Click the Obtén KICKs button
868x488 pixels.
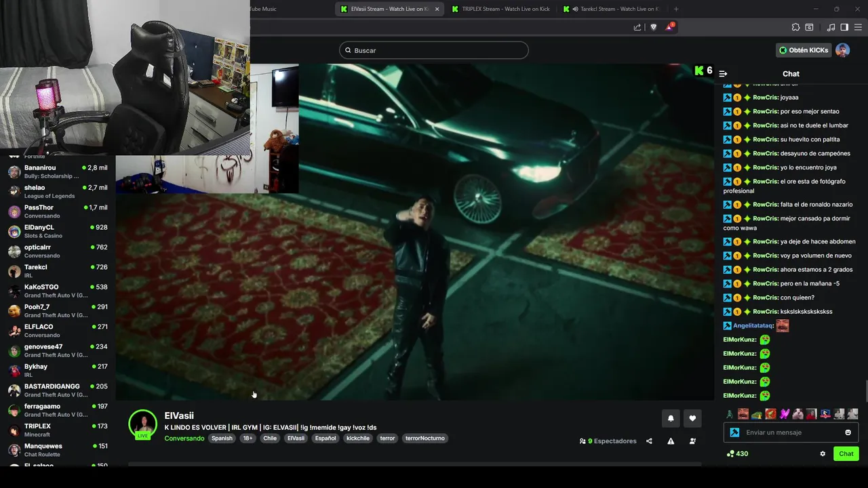(804, 50)
